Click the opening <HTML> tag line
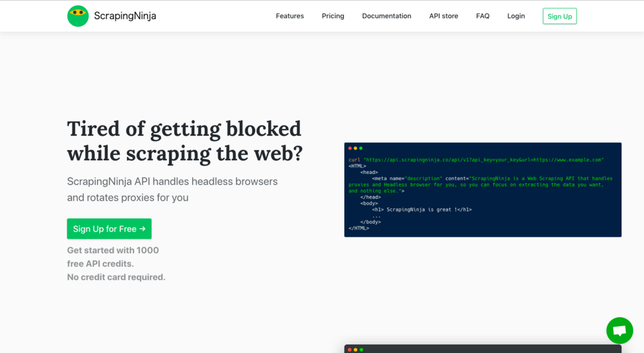Image resolution: width=644 pixels, height=353 pixels. [x=357, y=166]
